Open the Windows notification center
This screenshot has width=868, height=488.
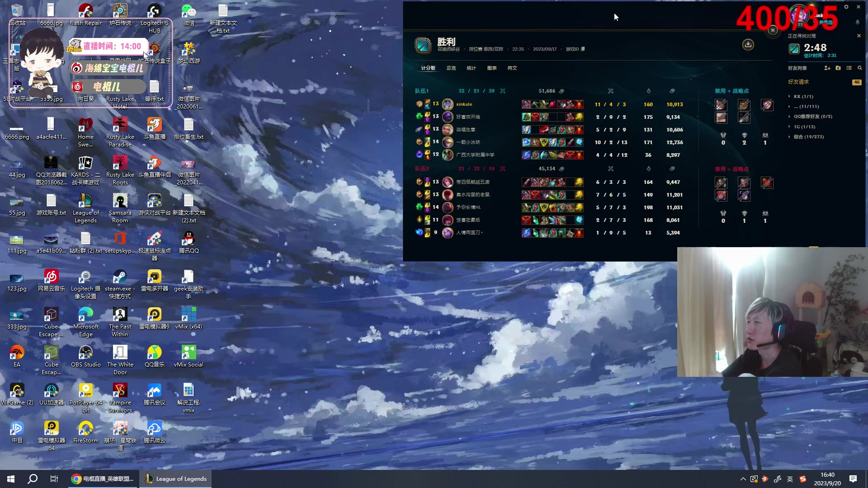(x=853, y=479)
